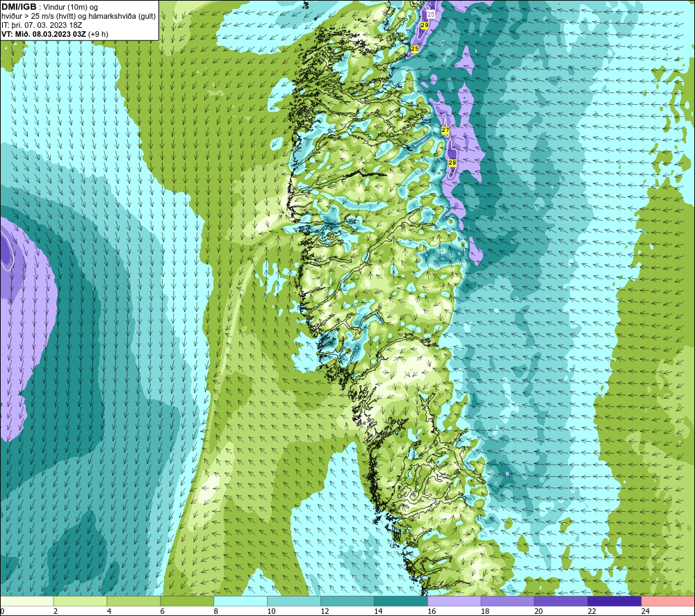The width and height of the screenshot is (695, 616).
Task: Click the yellow gust label 29
Action: click(424, 25)
